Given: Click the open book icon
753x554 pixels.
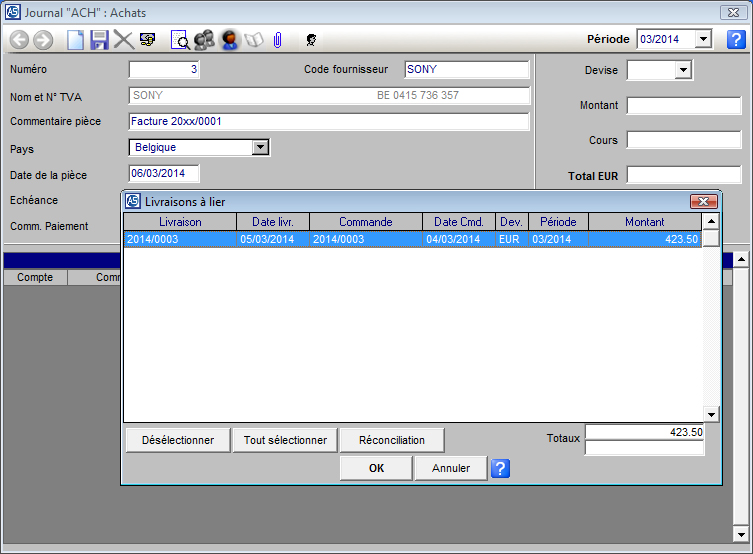Looking at the screenshot, I should click(x=254, y=40).
